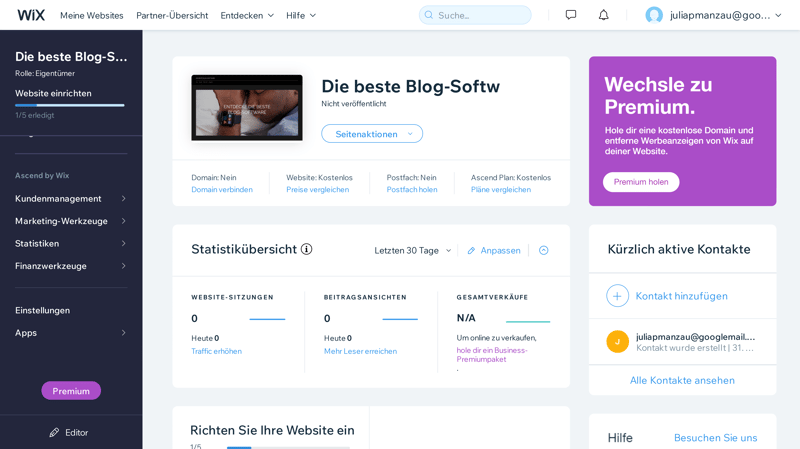This screenshot has height=449, width=800.
Task: Click the Premium holen button
Action: 641,182
